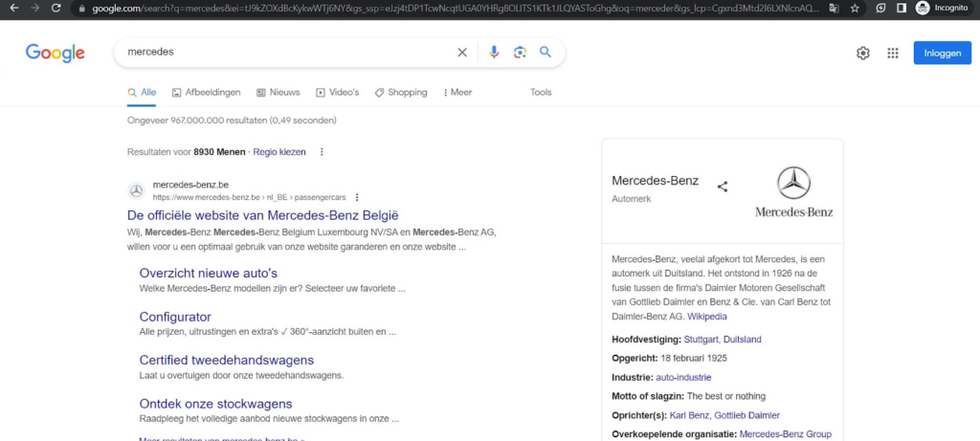Open Certified tweedehandswagens sitelink
The width and height of the screenshot is (980, 441).
[226, 361]
